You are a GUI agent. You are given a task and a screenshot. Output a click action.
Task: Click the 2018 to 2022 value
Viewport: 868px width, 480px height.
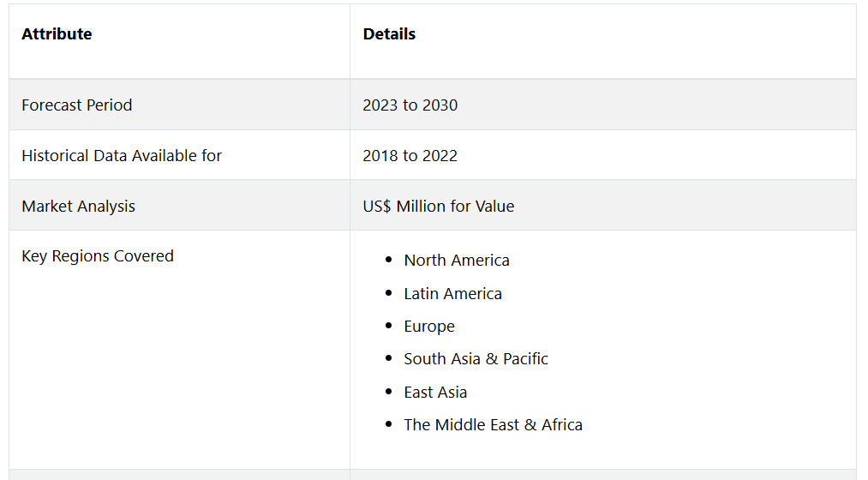click(410, 155)
